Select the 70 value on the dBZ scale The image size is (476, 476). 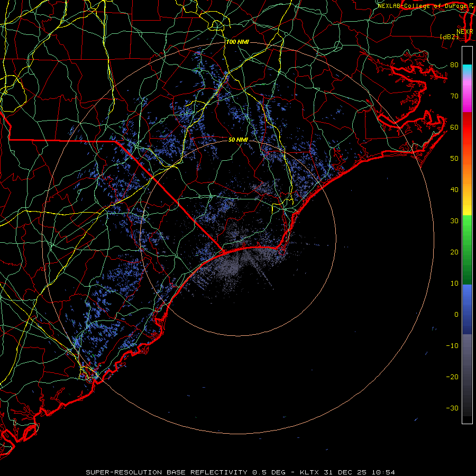tap(454, 96)
